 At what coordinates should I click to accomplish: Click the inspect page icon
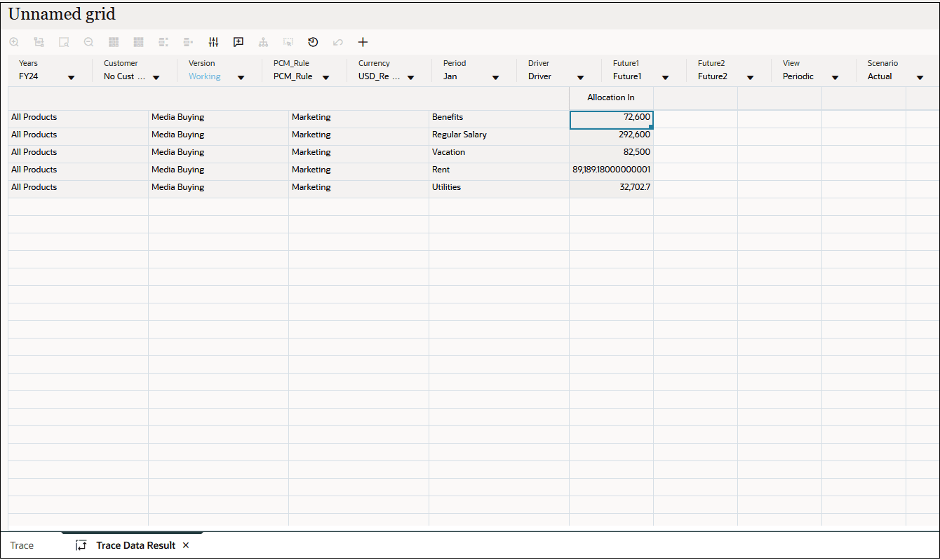(64, 42)
